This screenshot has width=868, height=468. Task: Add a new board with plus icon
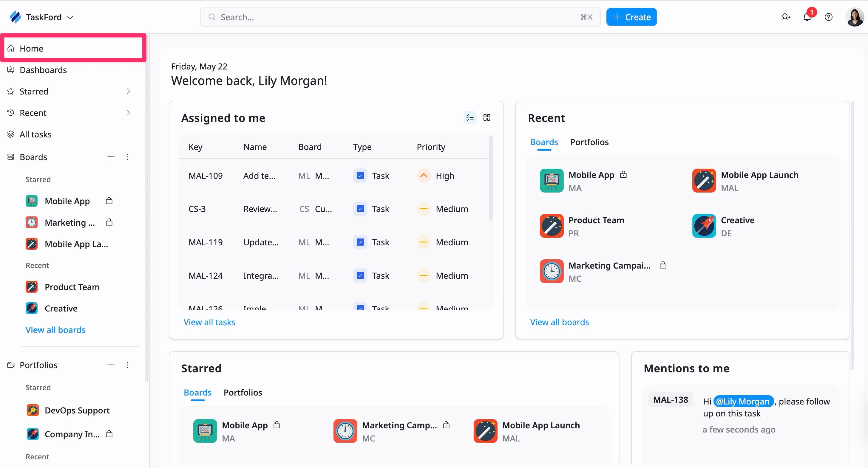point(111,156)
